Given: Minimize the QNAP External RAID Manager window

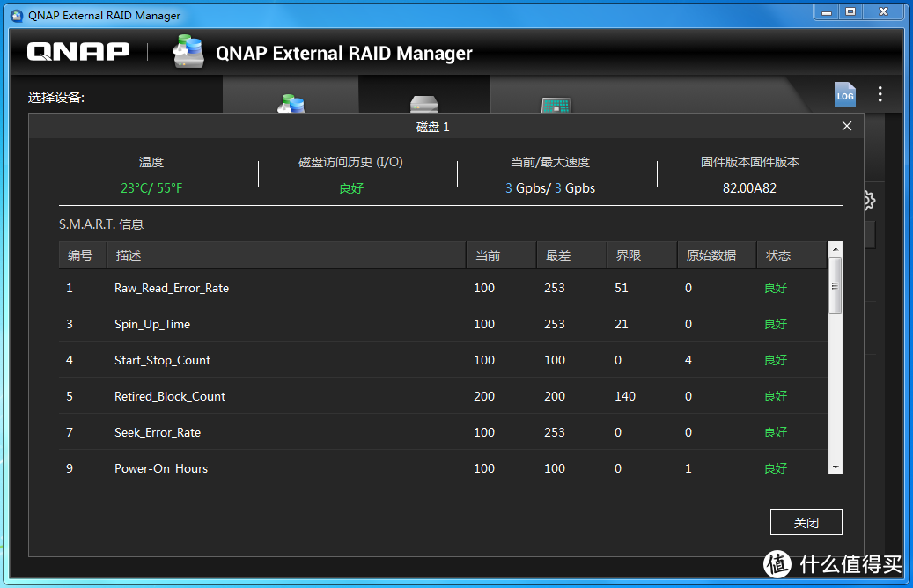Looking at the screenshot, I should point(826,12).
